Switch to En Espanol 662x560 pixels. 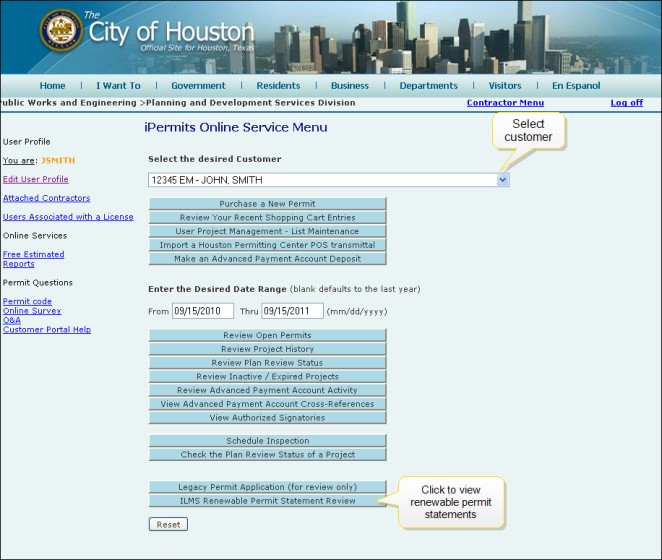point(576,86)
